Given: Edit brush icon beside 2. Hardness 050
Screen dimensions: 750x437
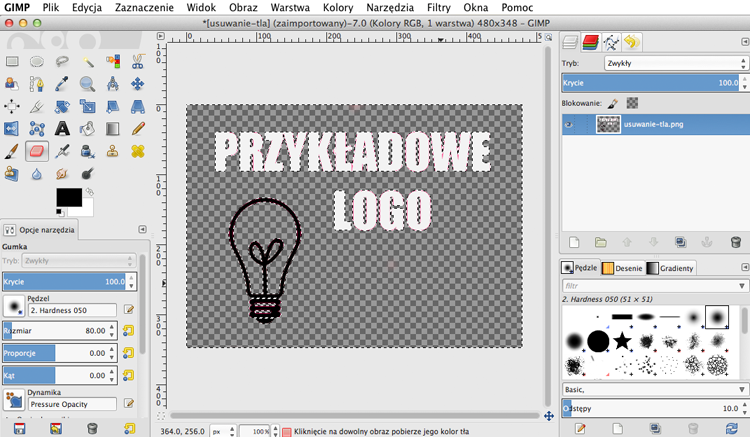Looking at the screenshot, I should coord(128,309).
